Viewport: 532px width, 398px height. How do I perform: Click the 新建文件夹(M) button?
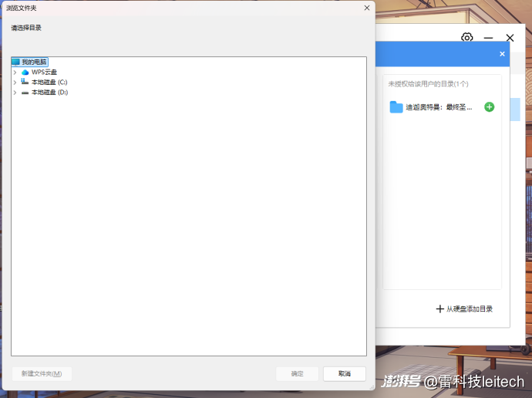pyautogui.click(x=42, y=374)
